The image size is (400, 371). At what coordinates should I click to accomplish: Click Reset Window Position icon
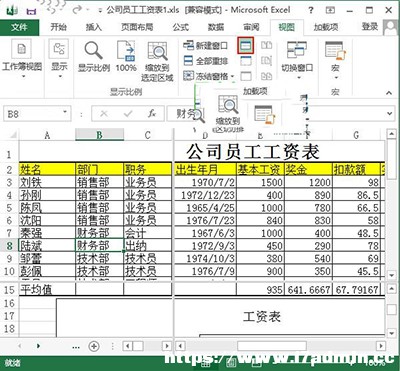coord(266,76)
